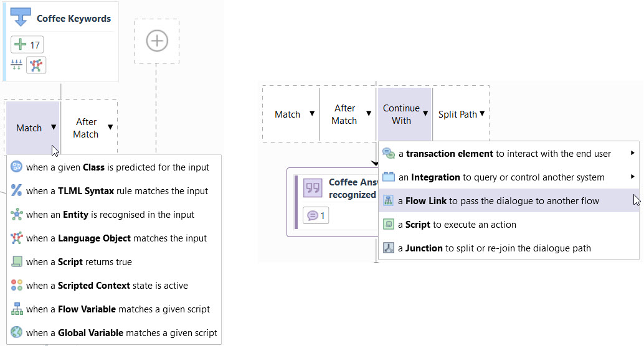Click the Global Variable globe icon

[17, 332]
